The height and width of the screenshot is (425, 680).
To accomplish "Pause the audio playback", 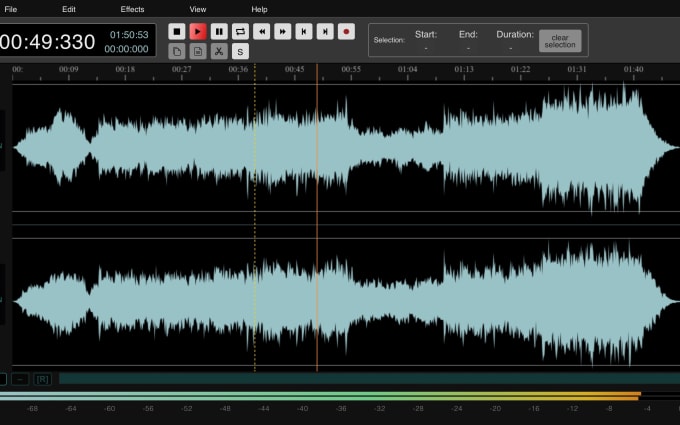I will click(x=219, y=32).
